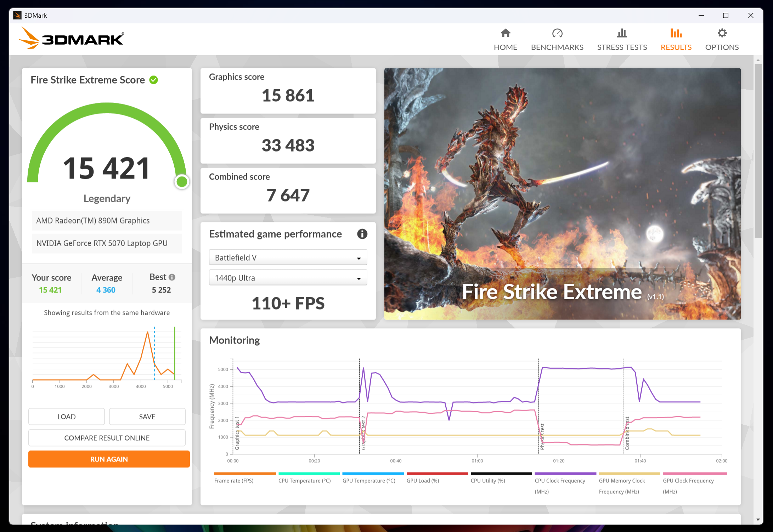Click Showing results from the same hardware
Image resolution: width=773 pixels, height=532 pixels.
[x=107, y=313]
